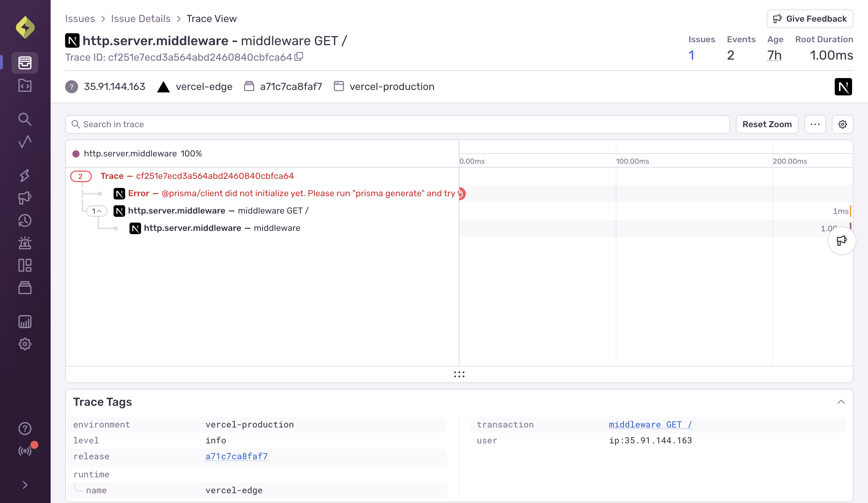The height and width of the screenshot is (503, 868).
Task: Collapse the middleware GET / span children
Action: pyautogui.click(x=97, y=211)
